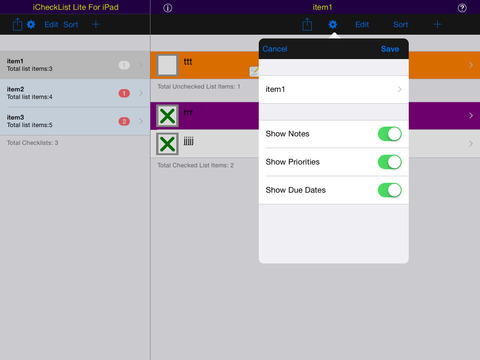Open the note icon on ttt item
480x360 pixels.
254,71
